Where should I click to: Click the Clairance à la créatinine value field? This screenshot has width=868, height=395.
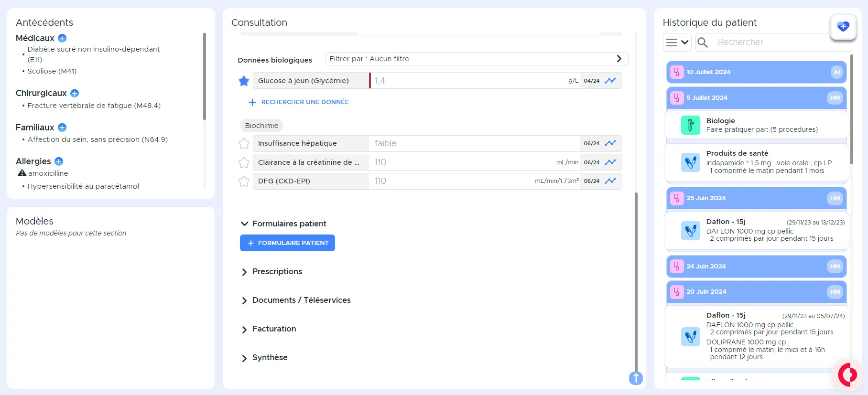pyautogui.click(x=474, y=162)
